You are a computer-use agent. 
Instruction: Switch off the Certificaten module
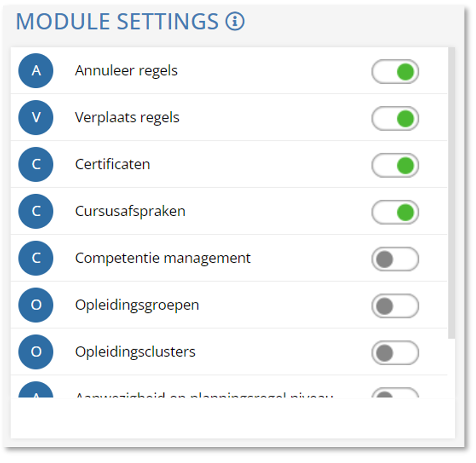(x=395, y=166)
